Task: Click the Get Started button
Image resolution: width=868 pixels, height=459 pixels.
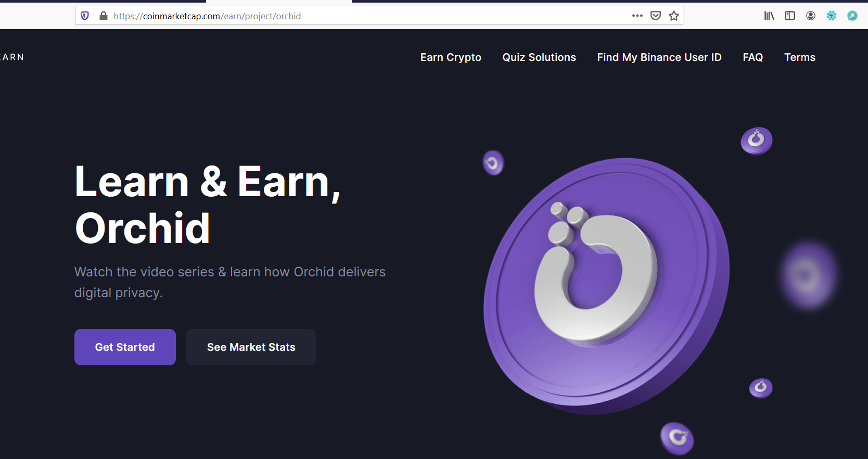Action: click(125, 347)
